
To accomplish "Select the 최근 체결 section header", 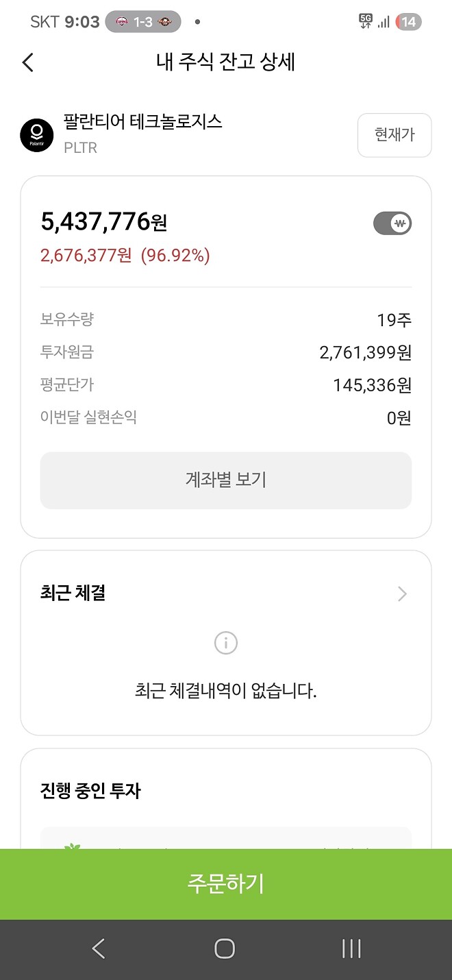I will [73, 593].
